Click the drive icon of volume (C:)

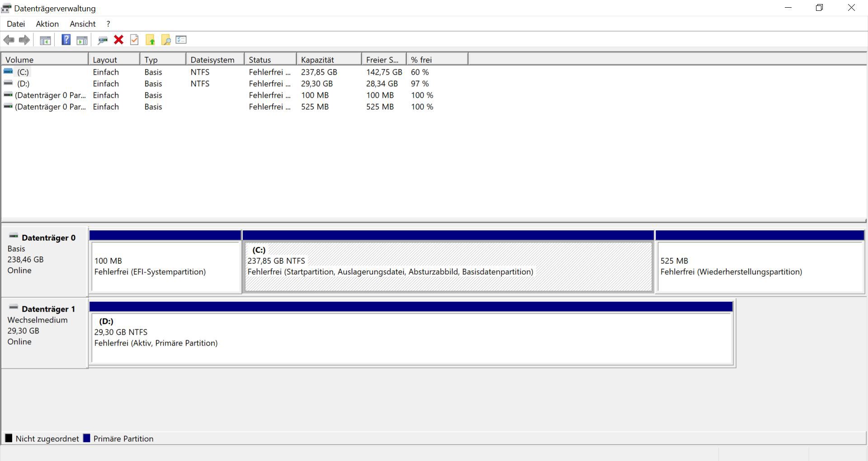tap(8, 71)
